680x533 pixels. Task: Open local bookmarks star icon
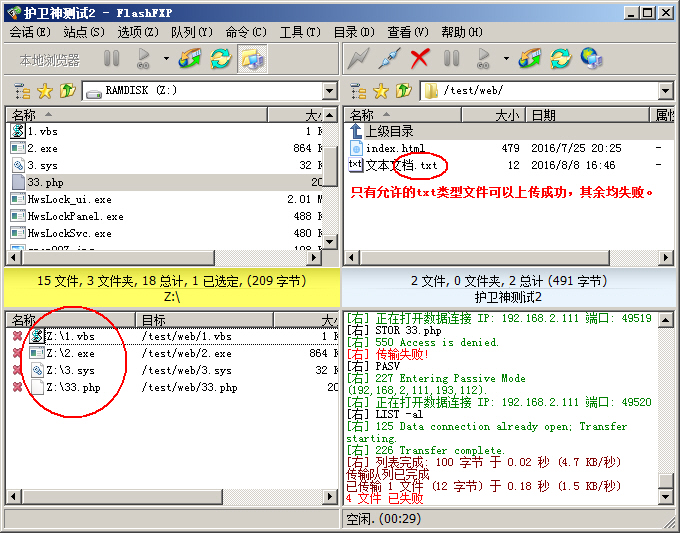[x=45, y=92]
